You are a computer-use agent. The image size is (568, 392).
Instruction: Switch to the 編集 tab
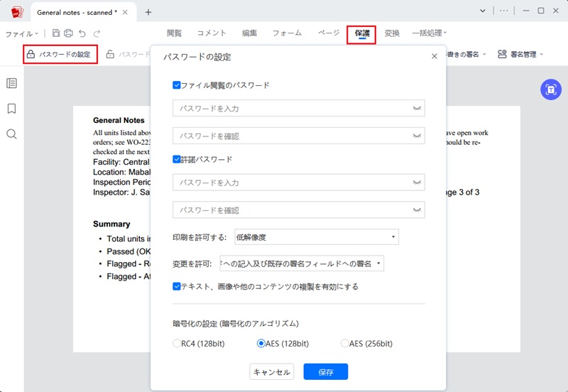coord(249,33)
